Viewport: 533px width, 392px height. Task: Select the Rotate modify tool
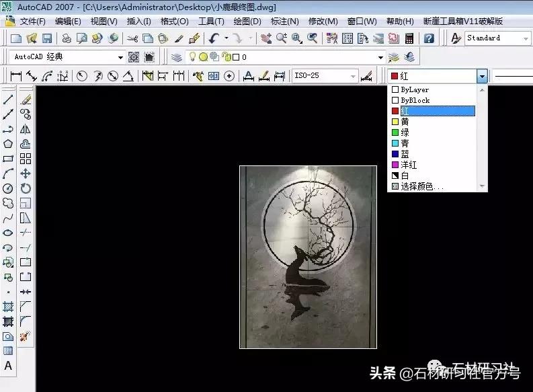coord(26,188)
